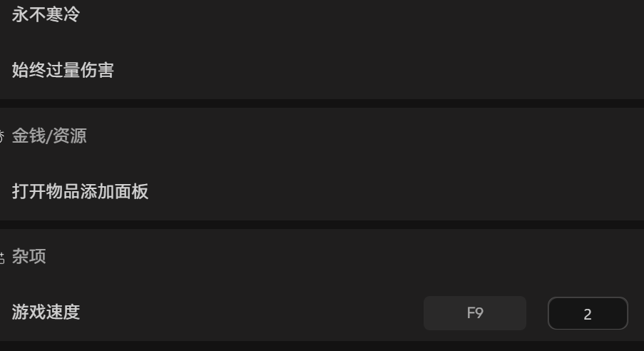Select the 永不寒冷 cheat option
The height and width of the screenshot is (351, 644).
click(46, 14)
